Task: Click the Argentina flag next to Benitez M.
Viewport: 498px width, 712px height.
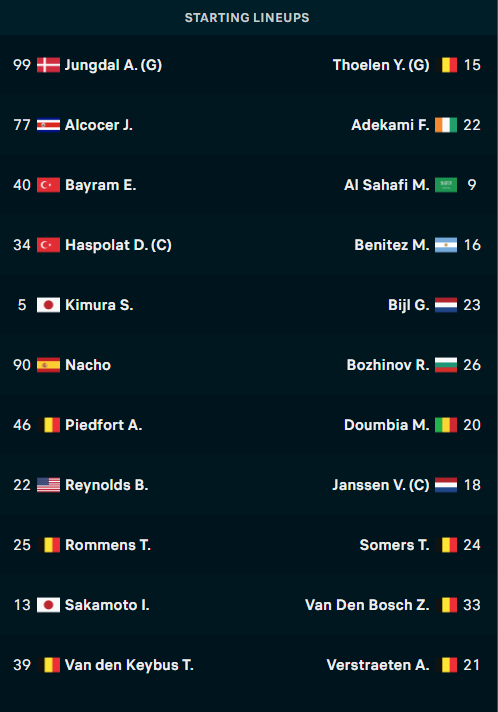Action: click(x=446, y=245)
